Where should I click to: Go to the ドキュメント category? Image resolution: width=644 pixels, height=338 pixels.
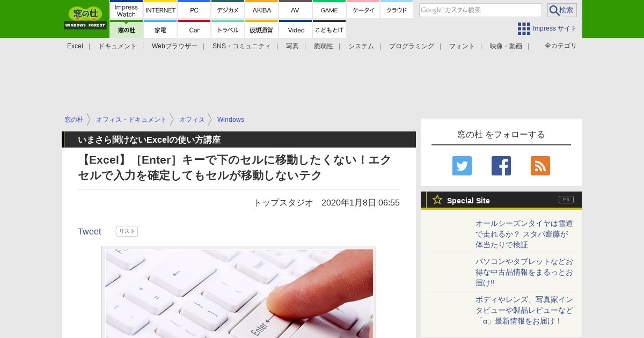coord(118,46)
